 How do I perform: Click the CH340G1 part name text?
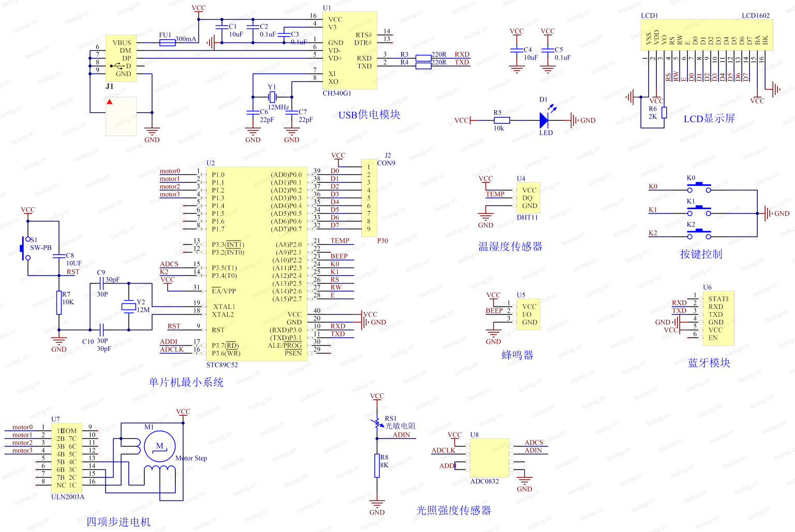(337, 94)
